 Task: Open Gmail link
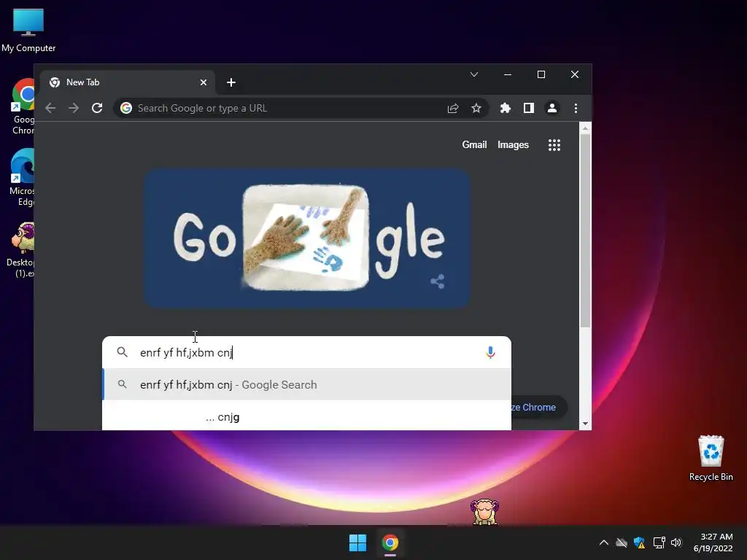(474, 145)
